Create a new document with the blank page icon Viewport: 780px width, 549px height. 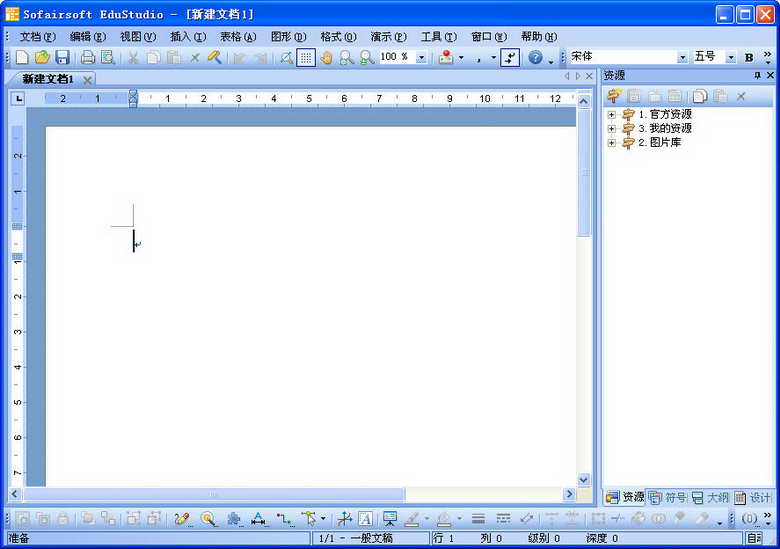(22, 57)
